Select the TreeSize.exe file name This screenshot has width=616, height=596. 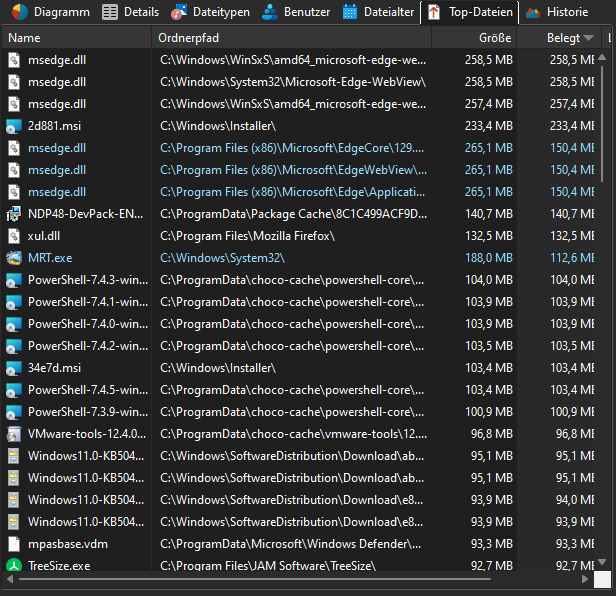(x=59, y=566)
